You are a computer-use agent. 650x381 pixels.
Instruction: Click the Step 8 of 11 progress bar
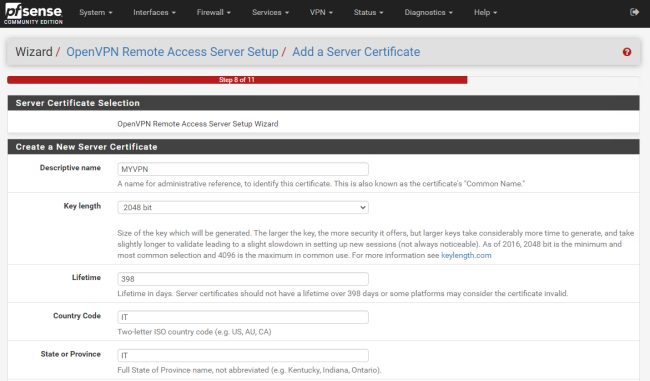coord(237,80)
